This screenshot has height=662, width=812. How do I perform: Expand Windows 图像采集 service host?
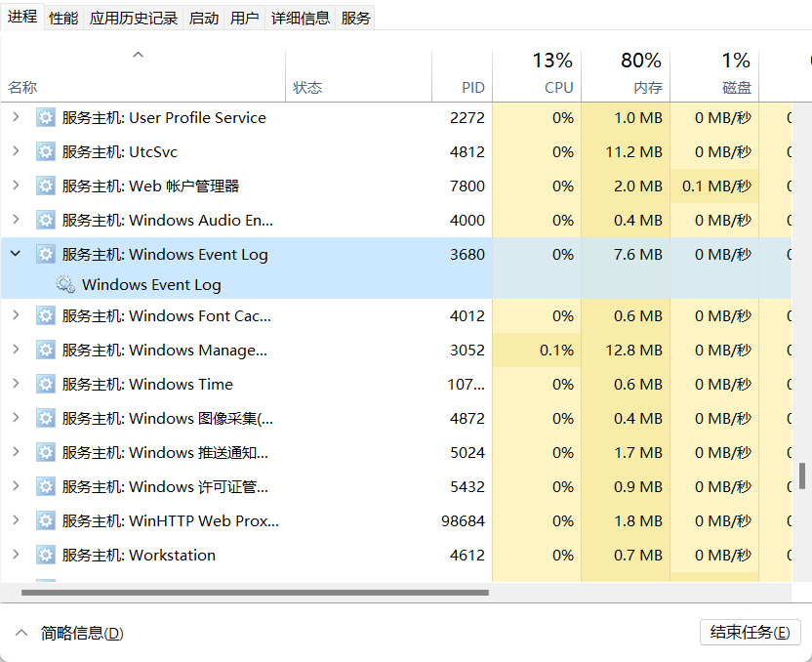tap(16, 418)
